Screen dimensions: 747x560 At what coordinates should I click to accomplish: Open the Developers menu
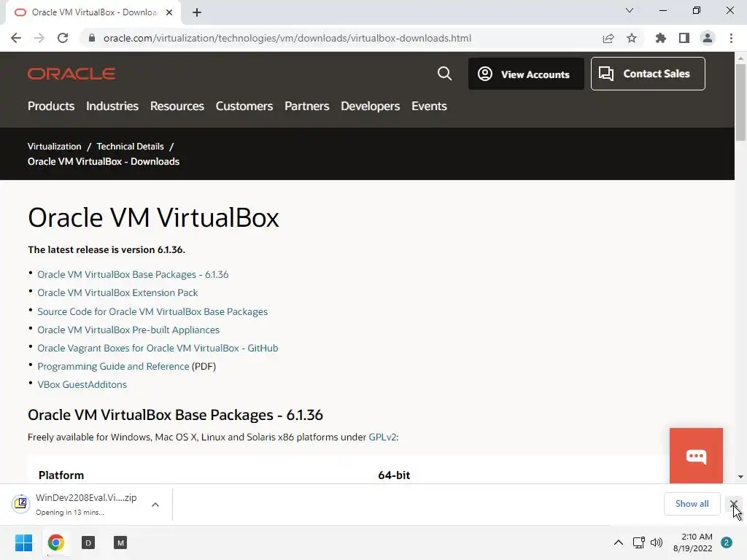click(x=370, y=106)
